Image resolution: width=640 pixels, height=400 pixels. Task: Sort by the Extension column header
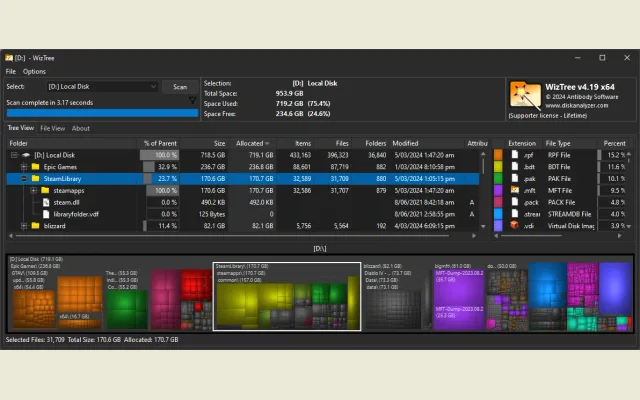(522, 143)
